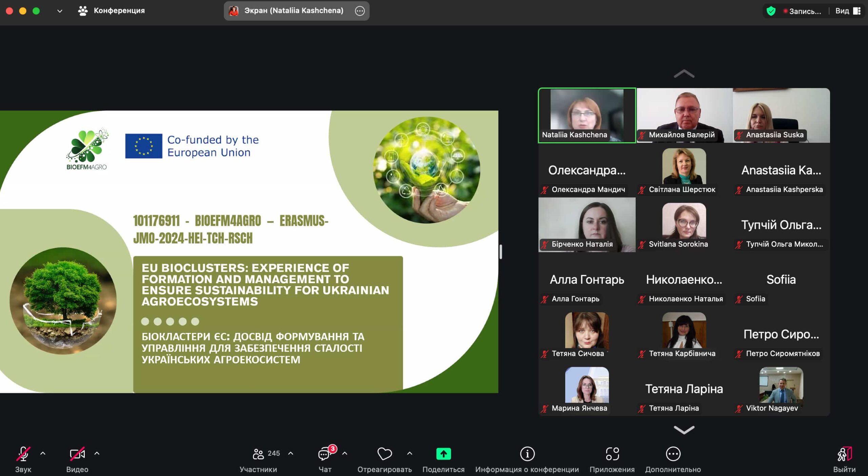Image resolution: width=868 pixels, height=476 pixels.
Task: Select Nataliia Kashchena video tile
Action: click(x=587, y=115)
